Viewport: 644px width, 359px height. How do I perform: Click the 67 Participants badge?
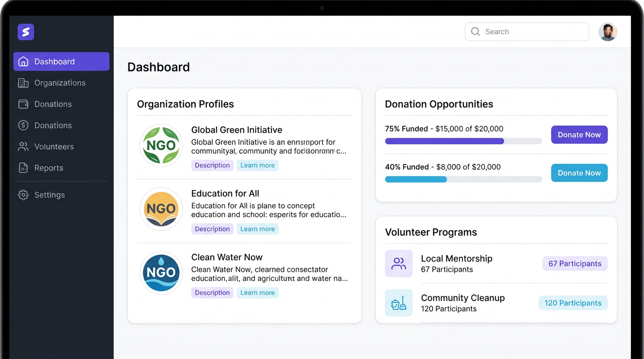[x=575, y=264]
